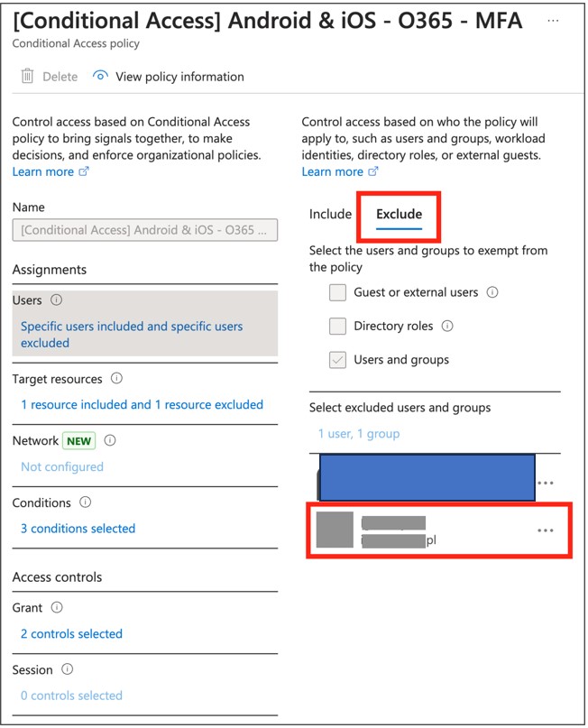Open options menu for the excluded user

pos(546,530)
